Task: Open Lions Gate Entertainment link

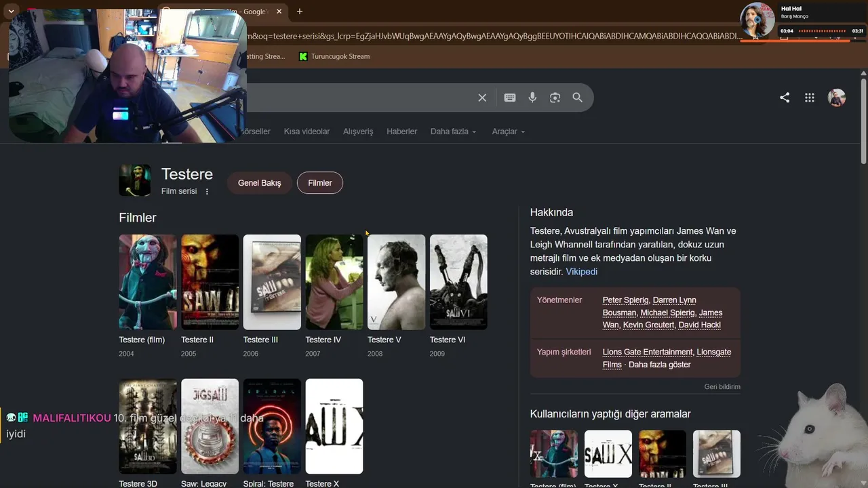Action: (x=648, y=352)
